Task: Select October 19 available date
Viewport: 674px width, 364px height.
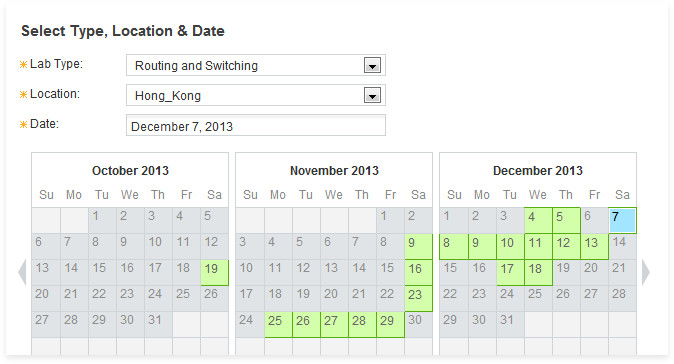Action: 214,272
